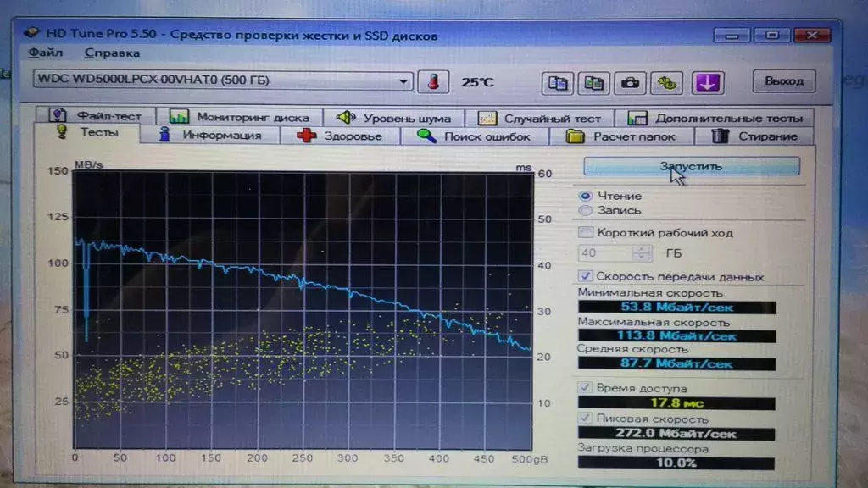Click the 25°C temperature reading
Screen dimensions: 868x488
coord(477,82)
